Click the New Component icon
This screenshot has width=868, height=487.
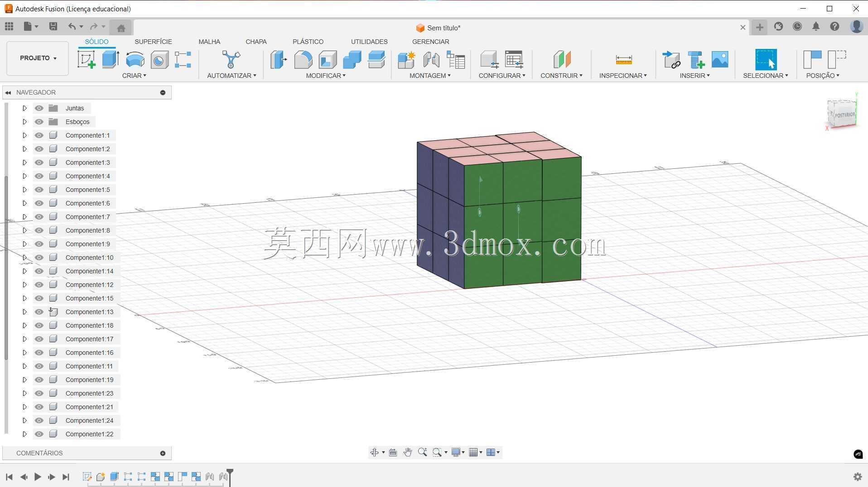[x=406, y=59]
